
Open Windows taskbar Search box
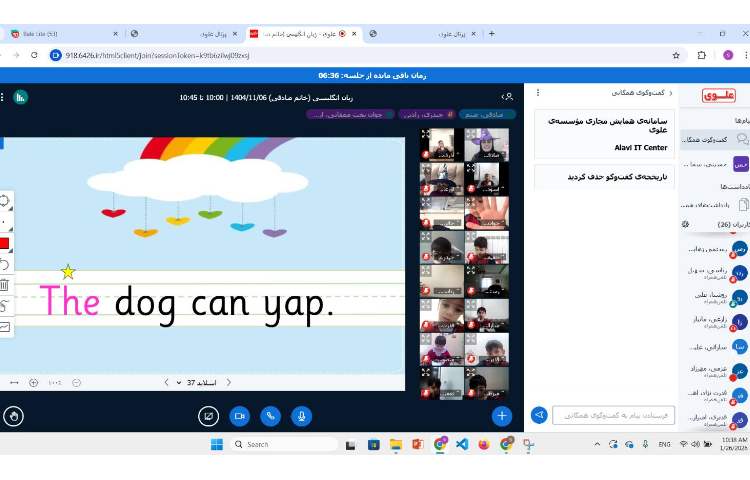[285, 444]
